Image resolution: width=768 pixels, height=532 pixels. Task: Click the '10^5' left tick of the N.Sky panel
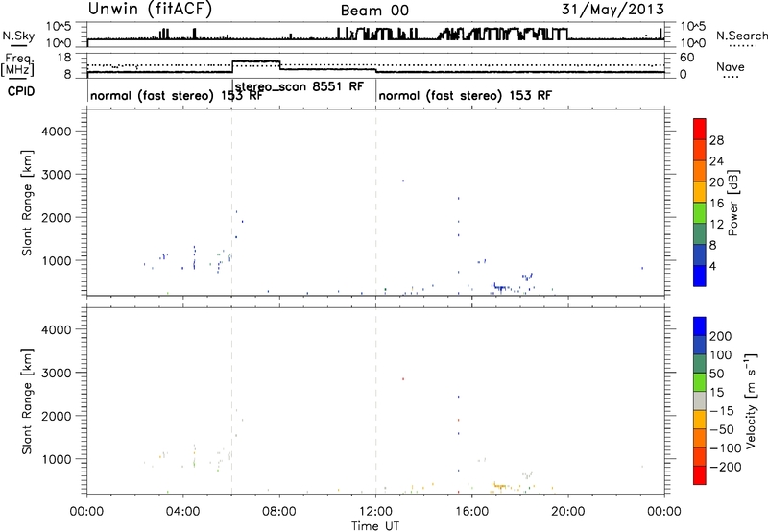(x=59, y=26)
